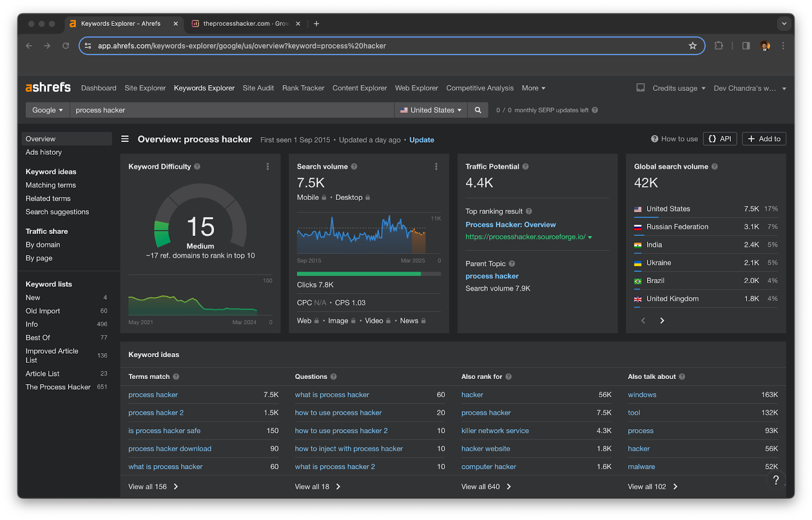This screenshot has height=520, width=812.
Task: Open Google search engine dropdown
Action: [47, 110]
